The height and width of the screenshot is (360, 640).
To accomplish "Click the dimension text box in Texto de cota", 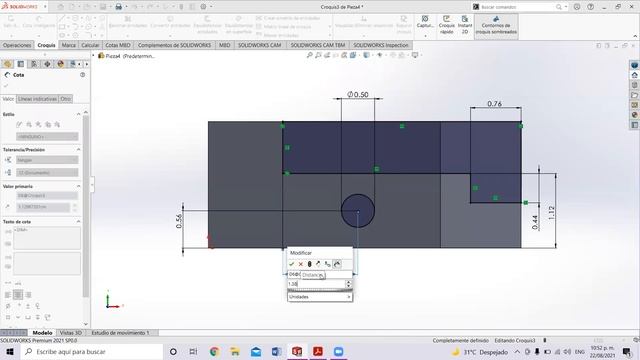I will click(47, 238).
